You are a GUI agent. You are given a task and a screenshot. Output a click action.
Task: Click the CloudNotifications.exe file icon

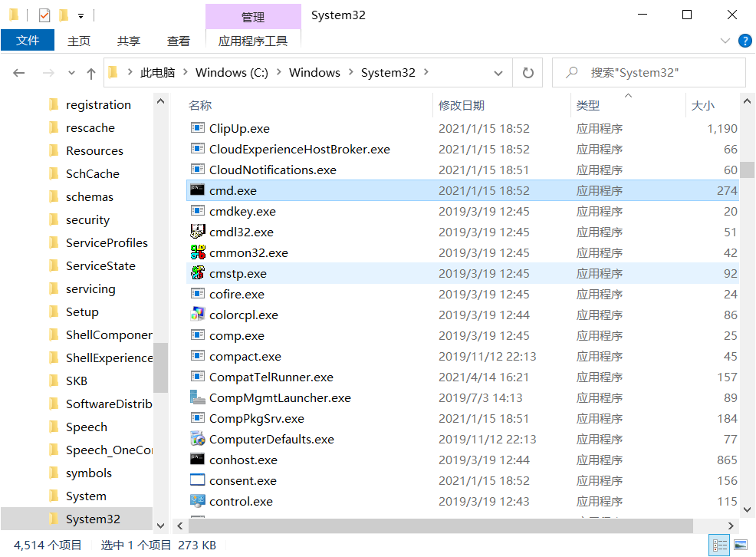(197, 170)
